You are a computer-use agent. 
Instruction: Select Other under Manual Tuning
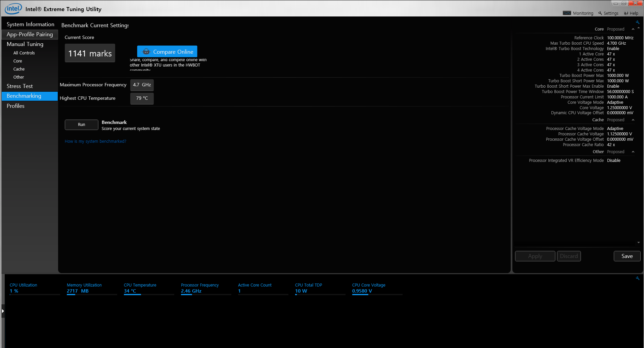click(19, 77)
